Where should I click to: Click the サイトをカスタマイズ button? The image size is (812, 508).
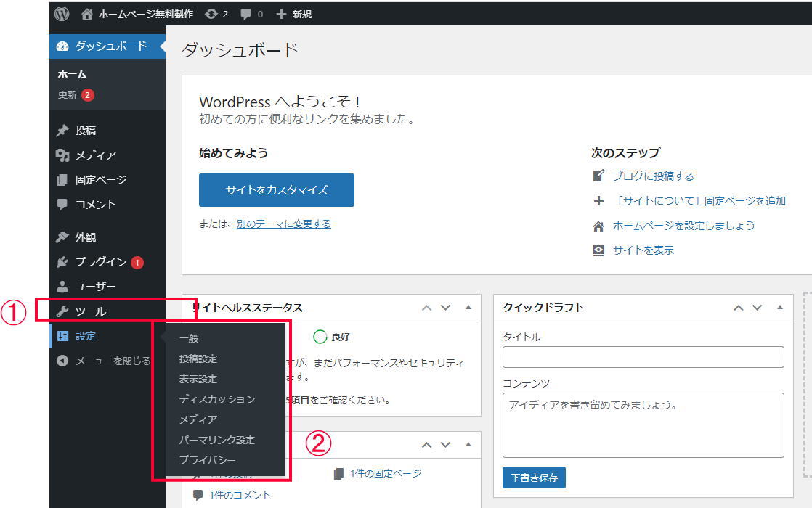[277, 190]
